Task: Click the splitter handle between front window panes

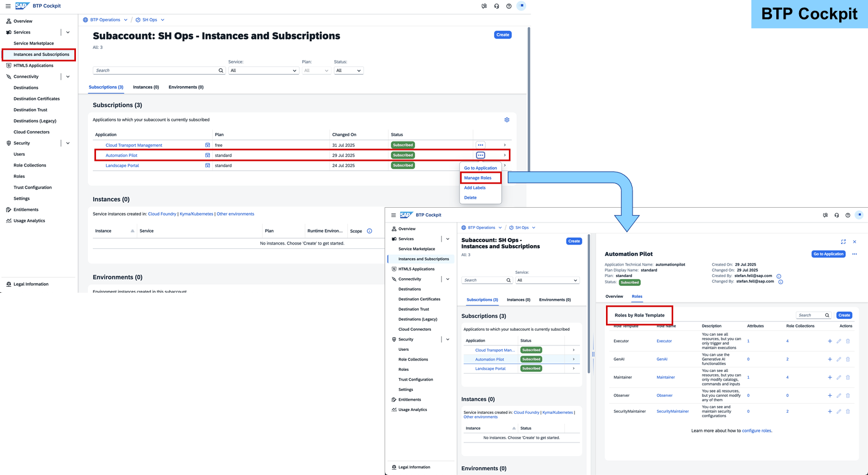Action: tap(593, 355)
